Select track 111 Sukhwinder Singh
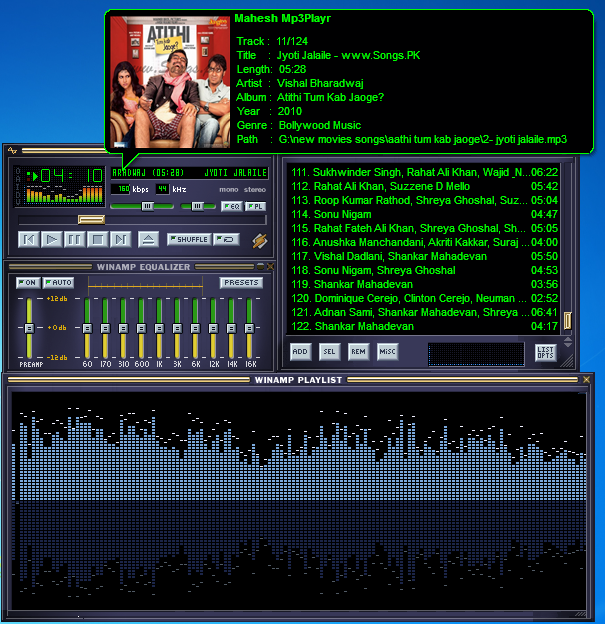The image size is (607, 625). (x=424, y=173)
